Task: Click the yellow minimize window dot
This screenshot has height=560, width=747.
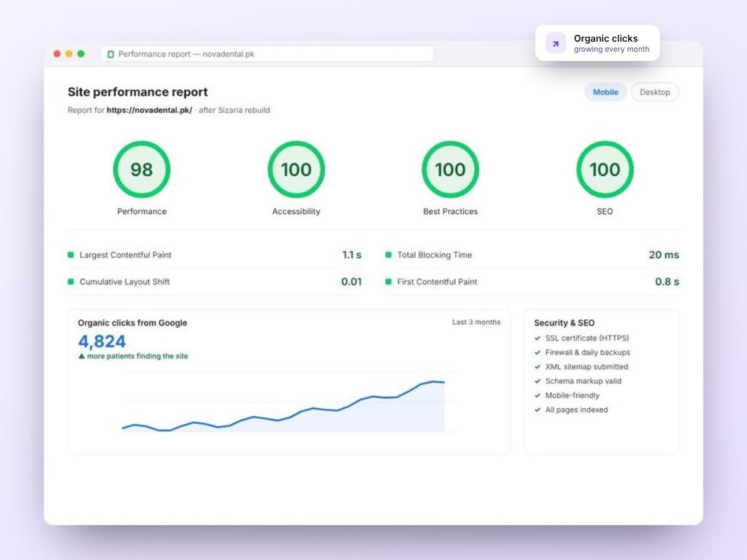Action: point(69,54)
